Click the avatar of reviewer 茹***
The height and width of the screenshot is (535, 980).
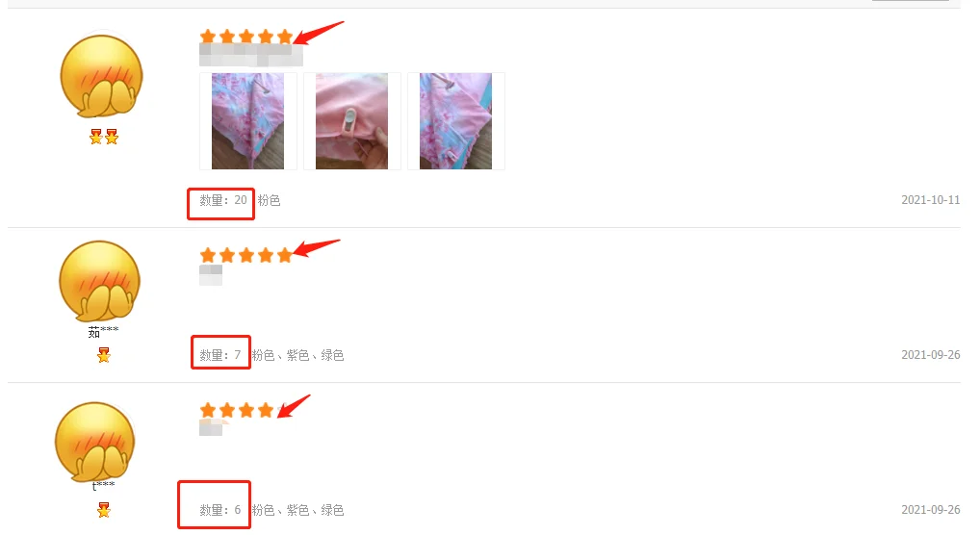point(100,281)
